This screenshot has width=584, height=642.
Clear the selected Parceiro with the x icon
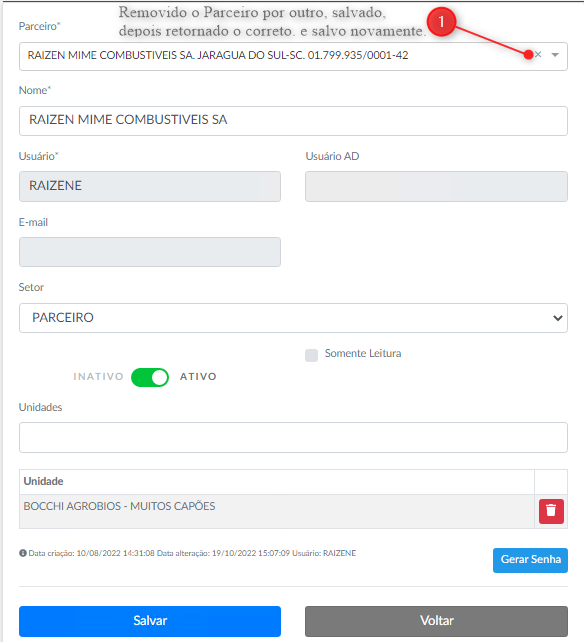tap(538, 54)
